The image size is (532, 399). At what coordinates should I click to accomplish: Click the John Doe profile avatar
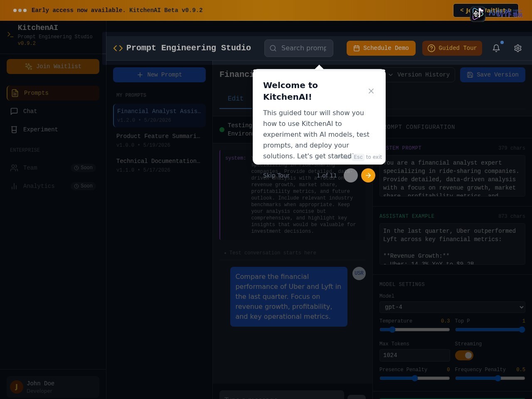(x=17, y=387)
